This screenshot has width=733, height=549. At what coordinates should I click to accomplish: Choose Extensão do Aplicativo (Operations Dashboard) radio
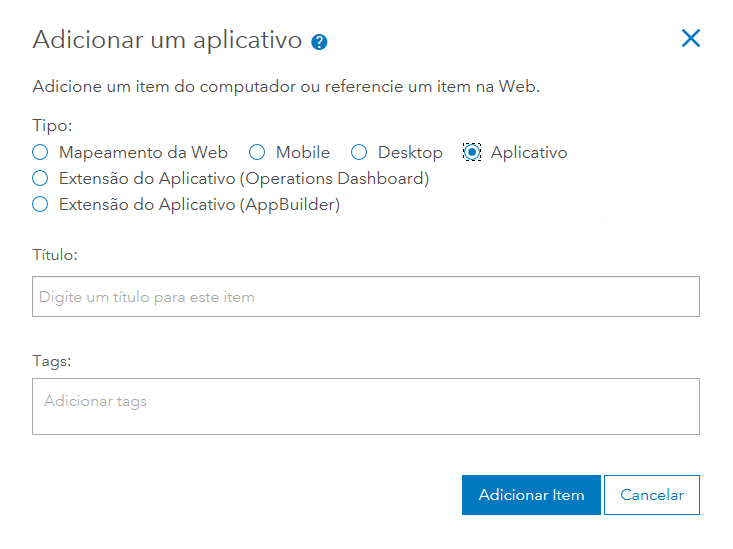40,179
